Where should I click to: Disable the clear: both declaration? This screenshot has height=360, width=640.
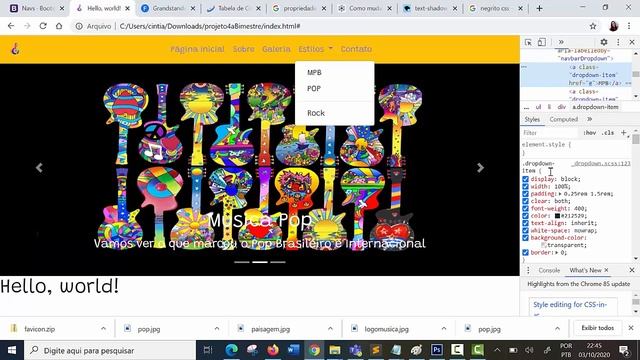[x=525, y=201]
